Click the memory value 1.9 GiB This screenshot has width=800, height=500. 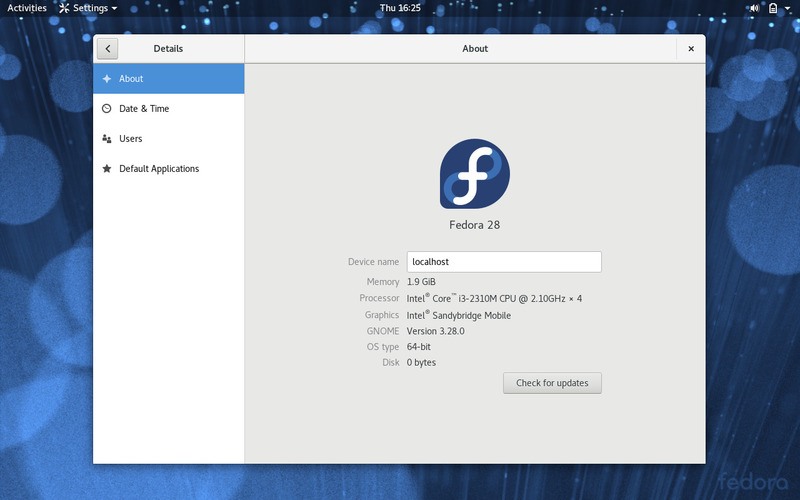coord(421,282)
